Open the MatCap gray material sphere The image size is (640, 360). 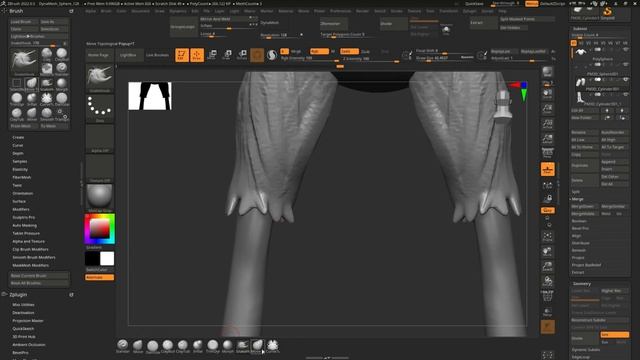point(100,198)
